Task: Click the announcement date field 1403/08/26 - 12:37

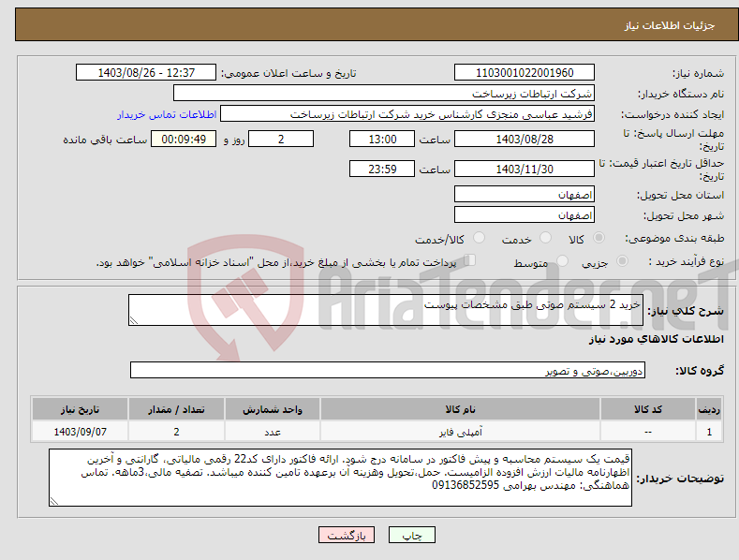Action: pyautogui.click(x=145, y=73)
